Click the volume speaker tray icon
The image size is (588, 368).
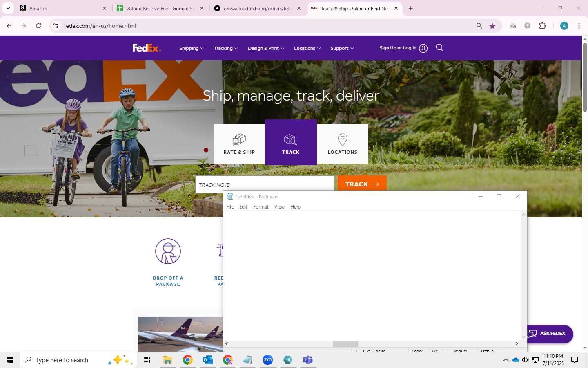pos(525,360)
